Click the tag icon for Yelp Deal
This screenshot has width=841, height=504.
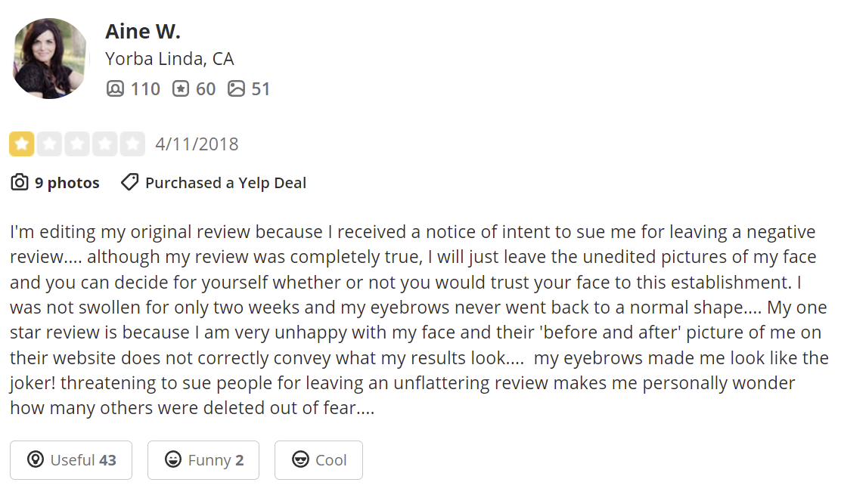[129, 183]
